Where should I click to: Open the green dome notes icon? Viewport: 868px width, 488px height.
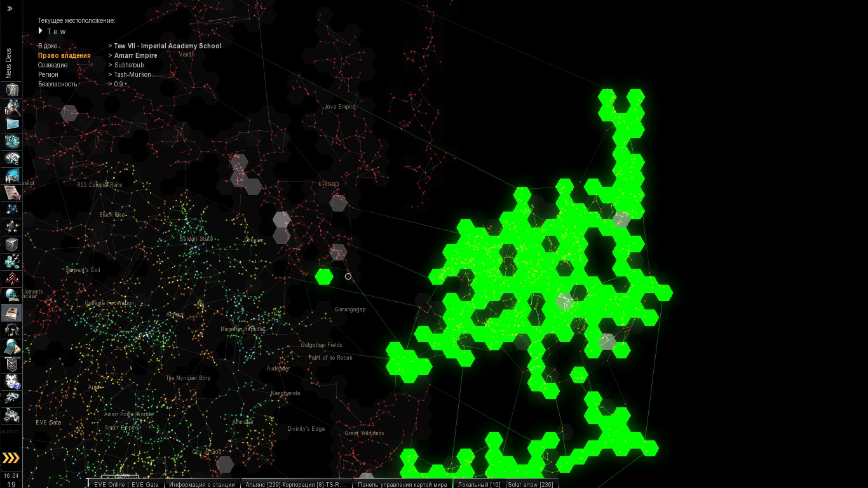coord(12,347)
